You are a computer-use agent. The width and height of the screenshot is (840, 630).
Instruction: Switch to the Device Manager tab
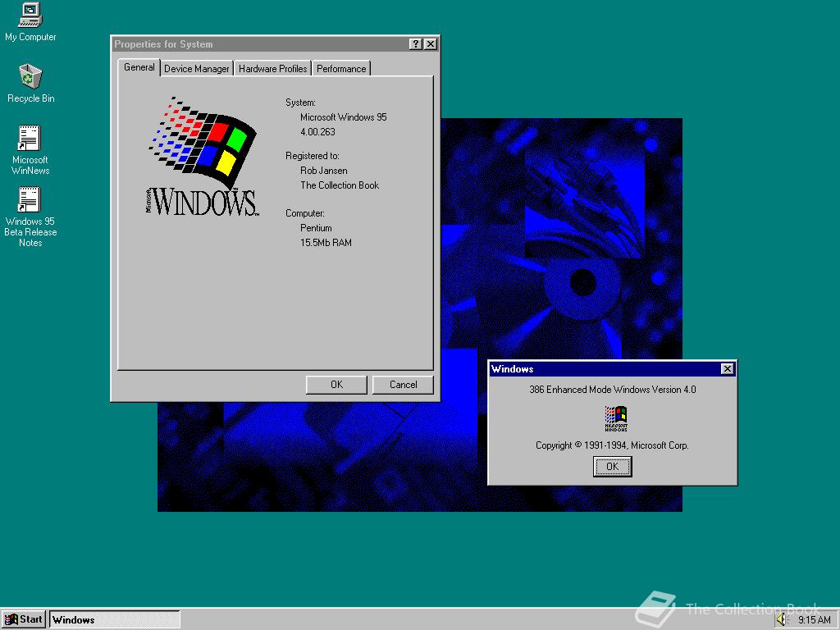pos(196,69)
